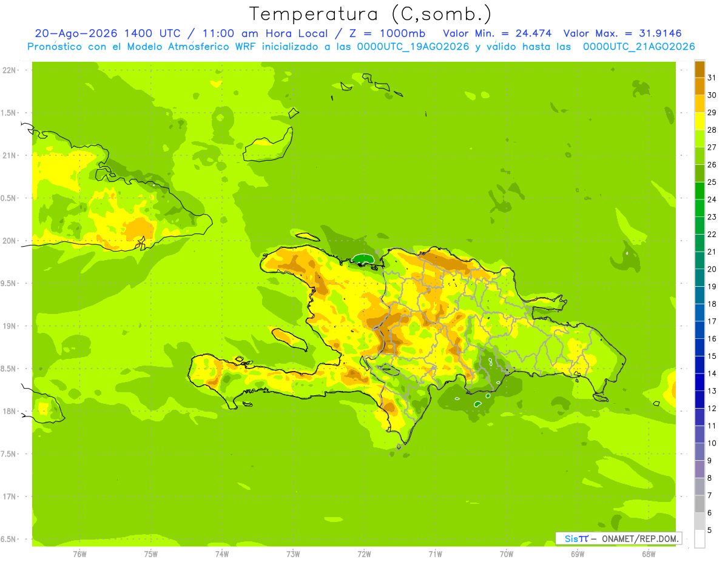Click the '17N' latitude axis label
This screenshot has width=728, height=562.
point(10,497)
